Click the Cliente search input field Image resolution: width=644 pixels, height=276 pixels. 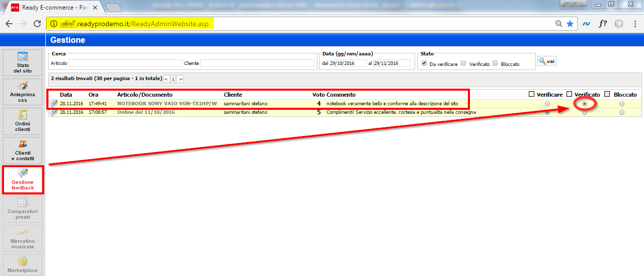(257, 63)
